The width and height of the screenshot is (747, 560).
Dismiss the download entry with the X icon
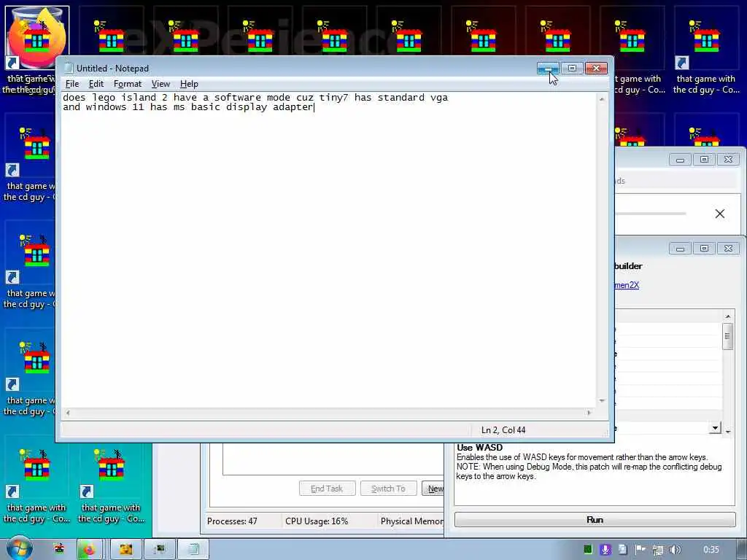click(719, 214)
